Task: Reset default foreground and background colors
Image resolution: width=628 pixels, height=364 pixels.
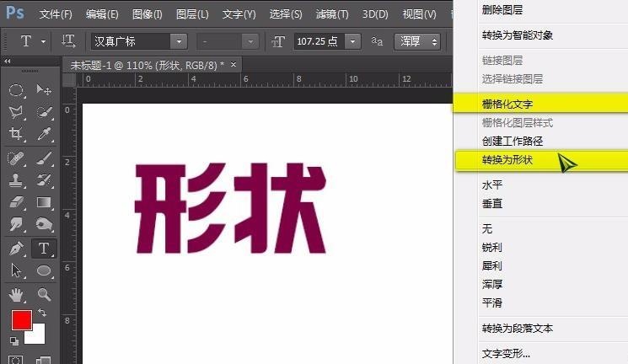Action: click(14, 341)
